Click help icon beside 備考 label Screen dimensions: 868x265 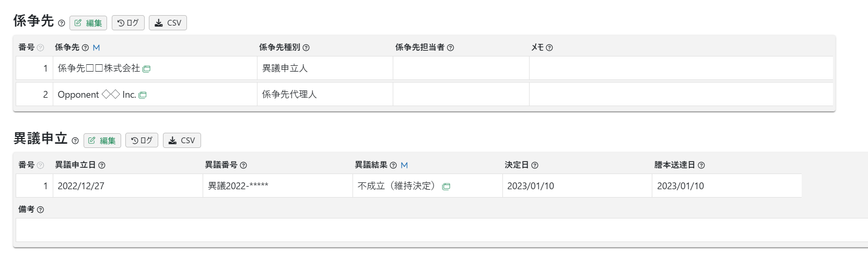40,210
